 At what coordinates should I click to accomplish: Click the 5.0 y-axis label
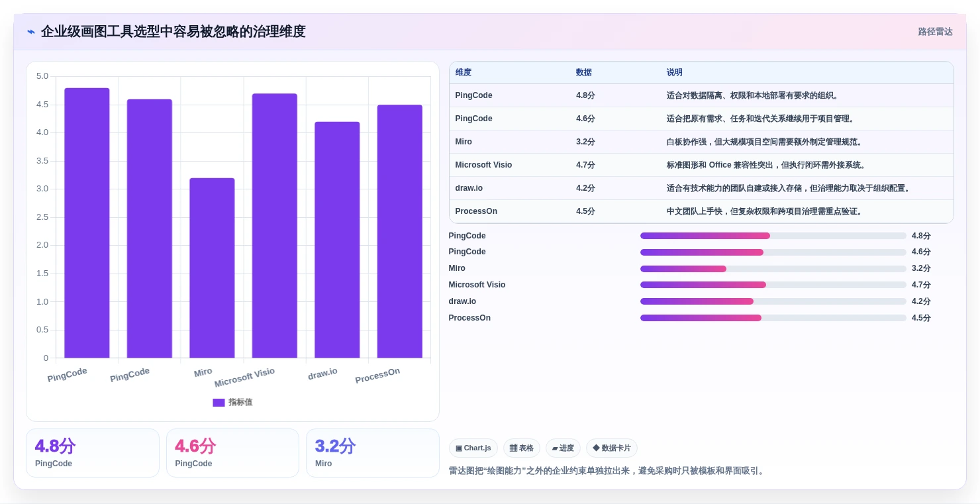pos(42,76)
